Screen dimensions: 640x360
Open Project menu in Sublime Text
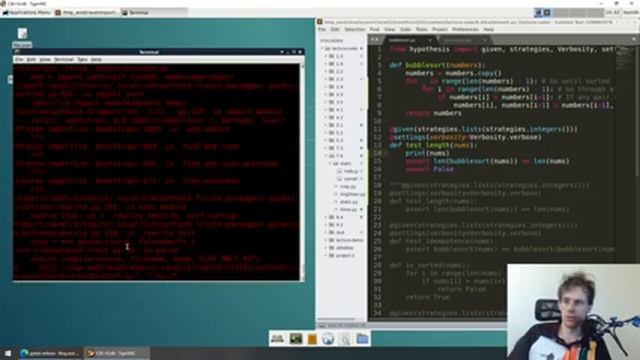pos(440,29)
